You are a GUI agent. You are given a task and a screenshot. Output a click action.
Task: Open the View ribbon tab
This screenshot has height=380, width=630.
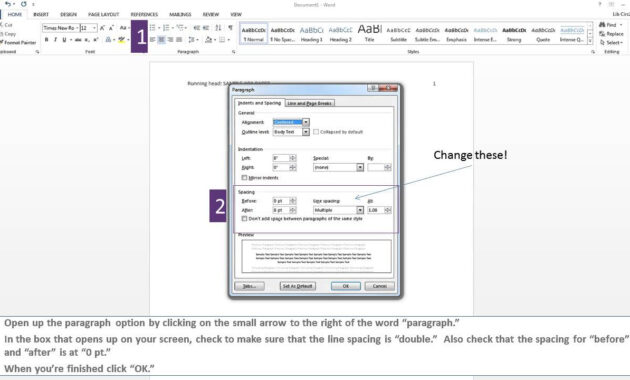pyautogui.click(x=236, y=14)
